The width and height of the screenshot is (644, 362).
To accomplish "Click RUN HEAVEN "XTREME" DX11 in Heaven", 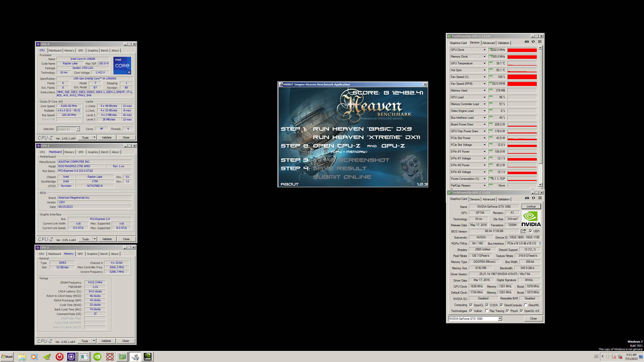I will click(366, 137).
